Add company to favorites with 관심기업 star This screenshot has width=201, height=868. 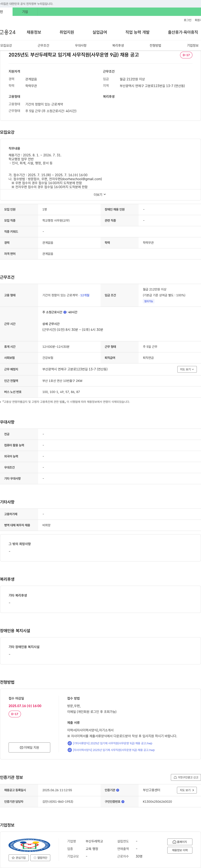pos(19,858)
